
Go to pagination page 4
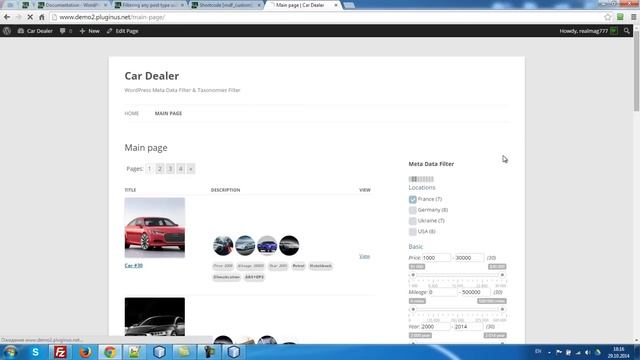(x=180, y=169)
